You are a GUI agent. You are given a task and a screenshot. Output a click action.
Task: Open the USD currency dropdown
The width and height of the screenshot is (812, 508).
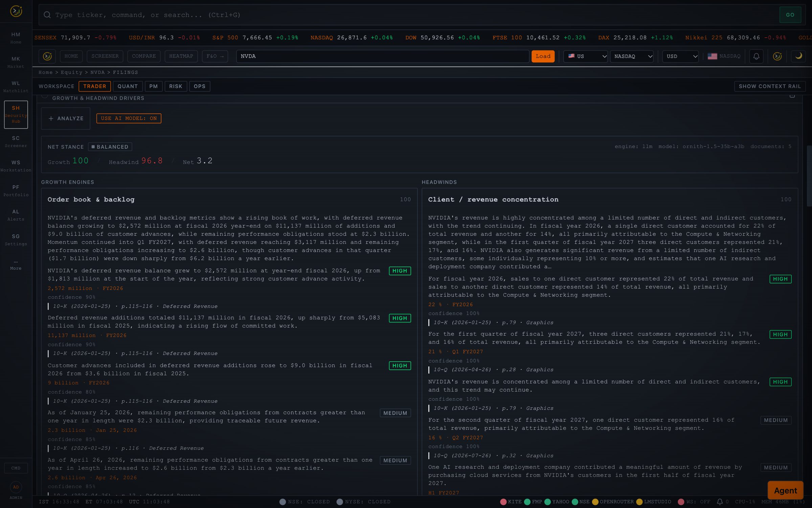[x=680, y=56]
